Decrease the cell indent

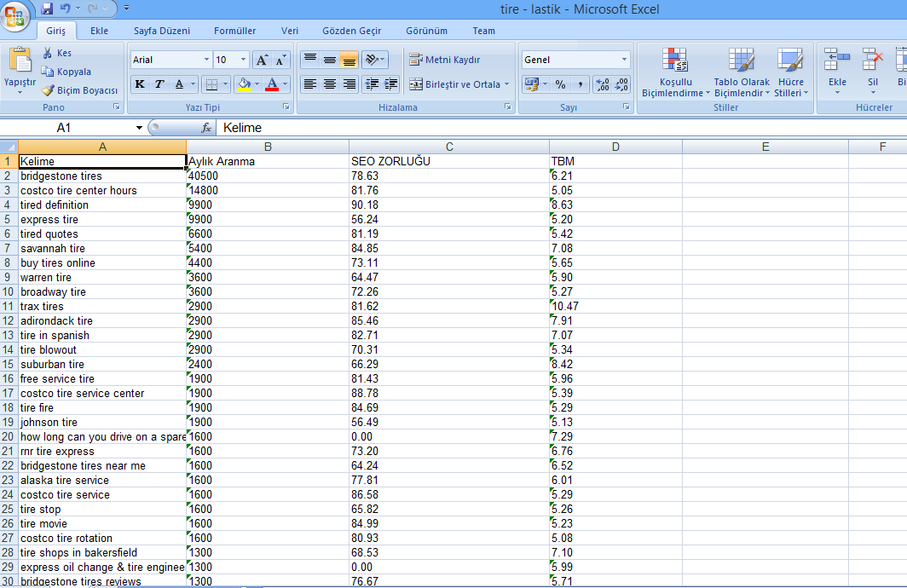[x=372, y=84]
